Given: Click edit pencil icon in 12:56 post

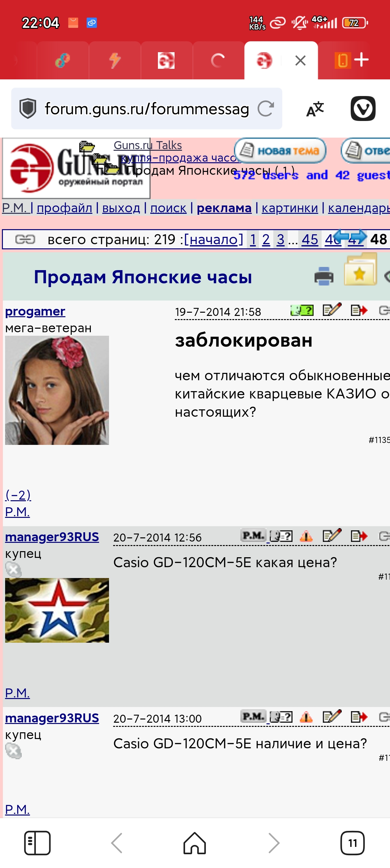Looking at the screenshot, I should [x=331, y=535].
